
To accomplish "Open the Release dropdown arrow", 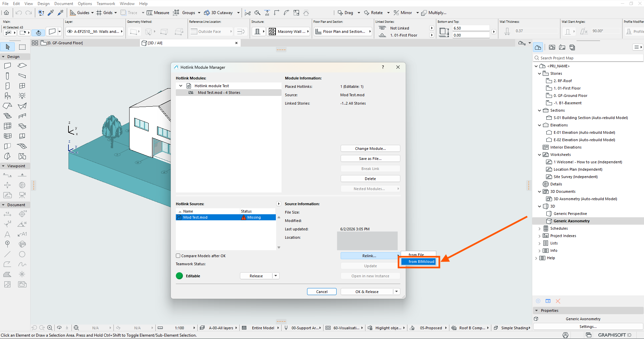I will point(276,276).
